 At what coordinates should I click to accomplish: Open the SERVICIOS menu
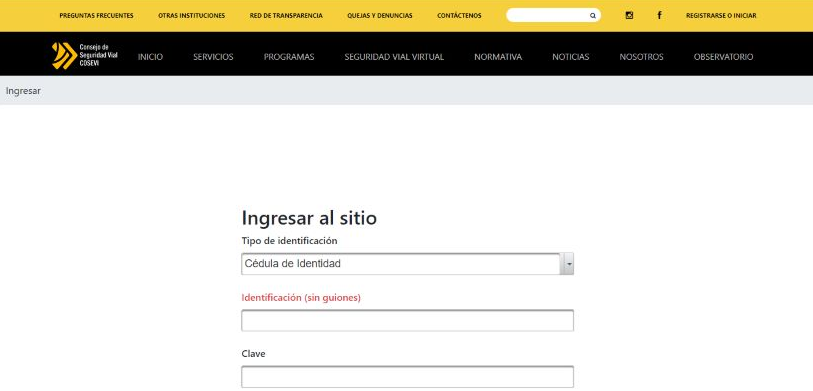(x=213, y=57)
